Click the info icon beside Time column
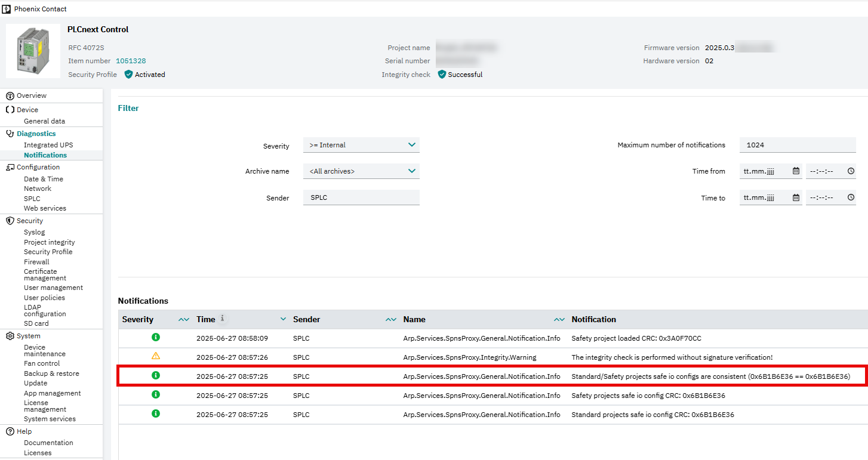The image size is (868, 460). [x=222, y=319]
